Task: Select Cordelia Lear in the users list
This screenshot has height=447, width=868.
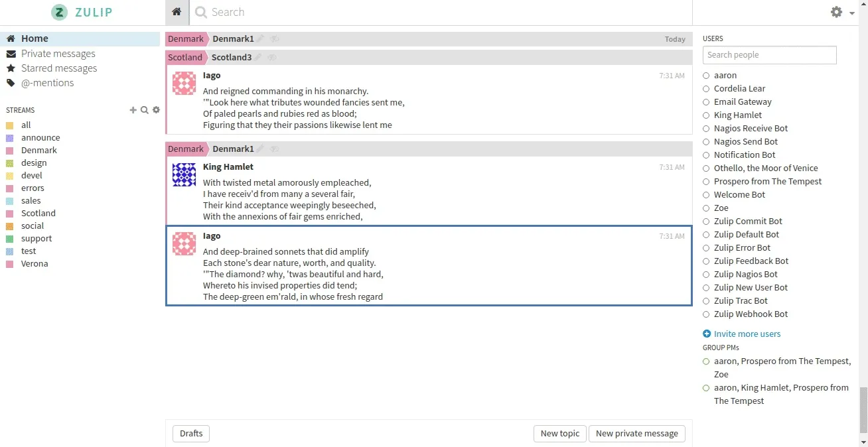Action: point(739,89)
